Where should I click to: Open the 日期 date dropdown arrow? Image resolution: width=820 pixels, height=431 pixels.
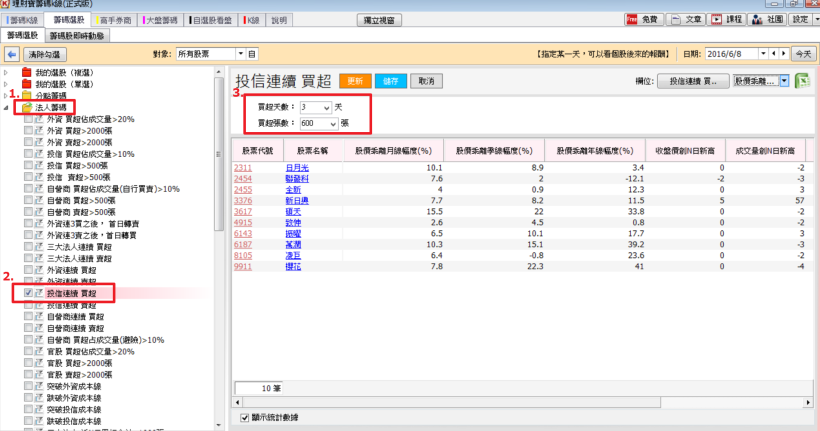click(764, 53)
